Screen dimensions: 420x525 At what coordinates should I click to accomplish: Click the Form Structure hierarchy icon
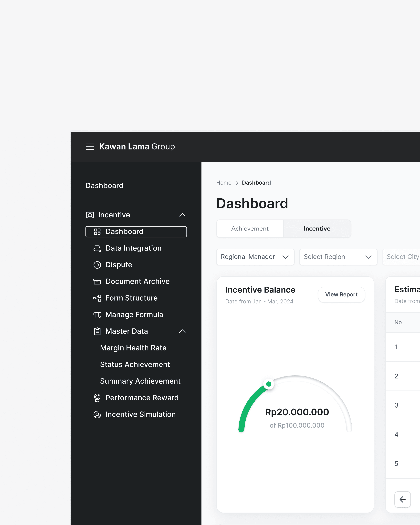coord(97,298)
